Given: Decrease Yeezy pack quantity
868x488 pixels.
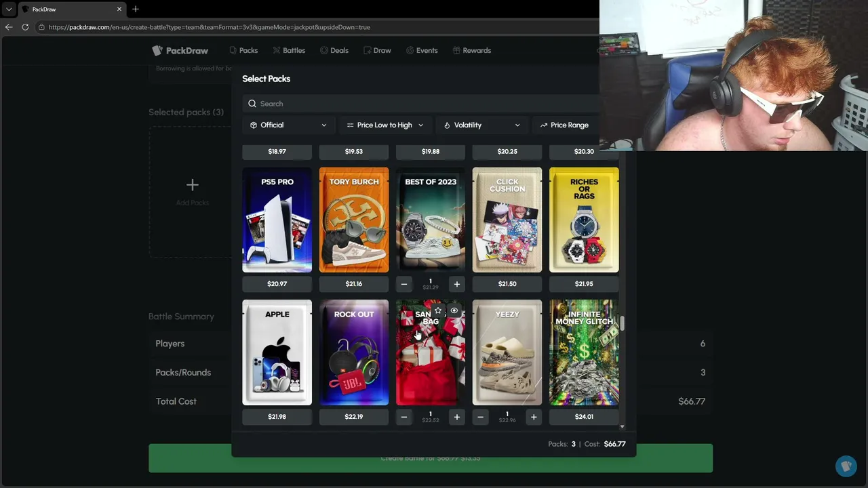Looking at the screenshot, I should 481,417.
